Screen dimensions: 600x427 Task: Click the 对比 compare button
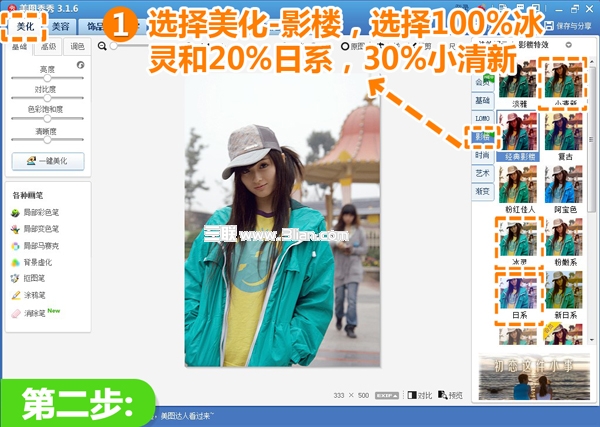[420, 395]
